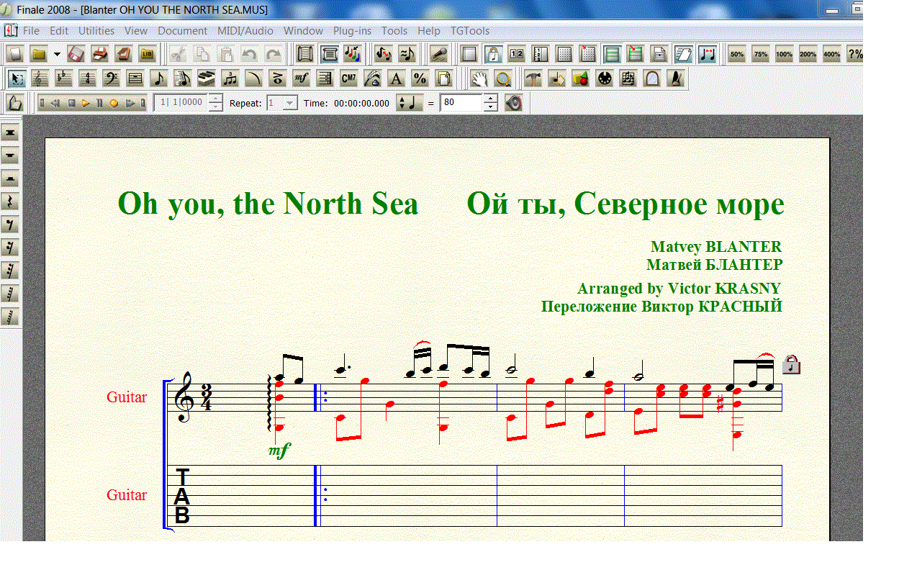The width and height of the screenshot is (917, 588).
Task: Open the Document menu
Action: [x=183, y=31]
